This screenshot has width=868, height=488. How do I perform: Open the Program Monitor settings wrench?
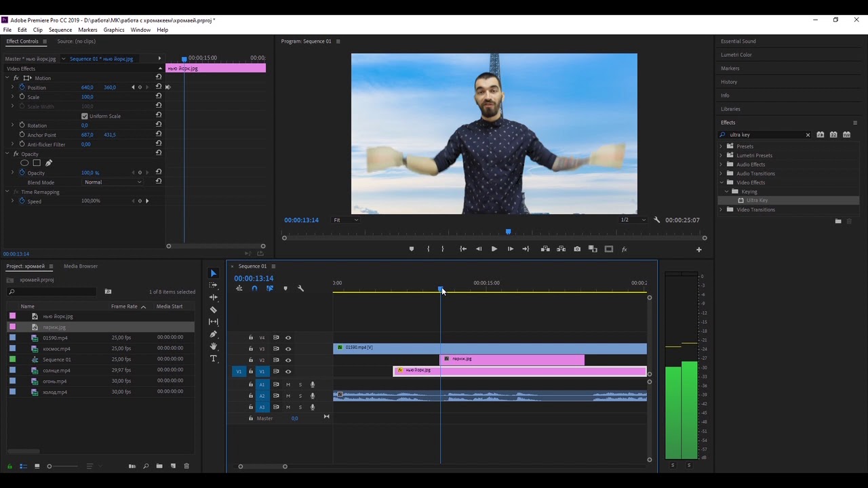[x=656, y=220]
